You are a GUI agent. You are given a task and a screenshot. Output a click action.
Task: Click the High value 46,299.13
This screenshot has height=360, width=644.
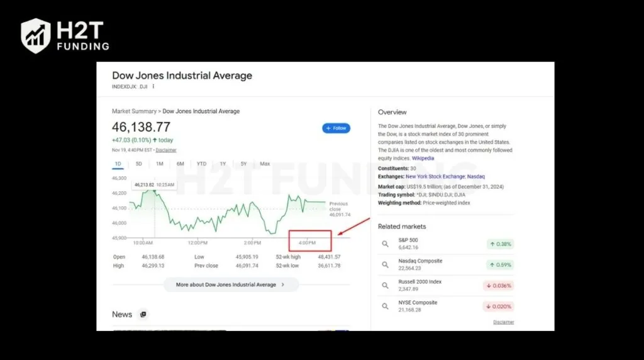click(153, 266)
